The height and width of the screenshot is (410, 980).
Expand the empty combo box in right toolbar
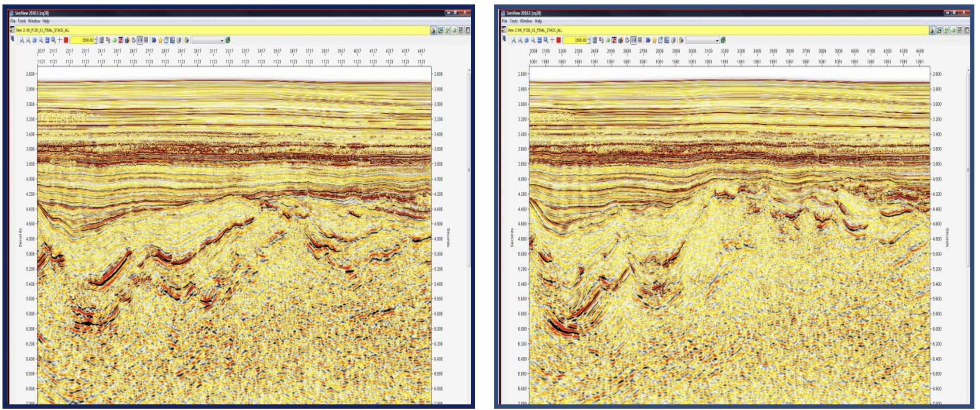(717, 41)
